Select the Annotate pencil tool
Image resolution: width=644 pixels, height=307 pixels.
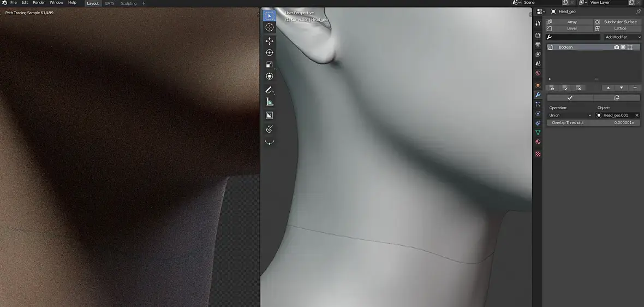click(270, 90)
